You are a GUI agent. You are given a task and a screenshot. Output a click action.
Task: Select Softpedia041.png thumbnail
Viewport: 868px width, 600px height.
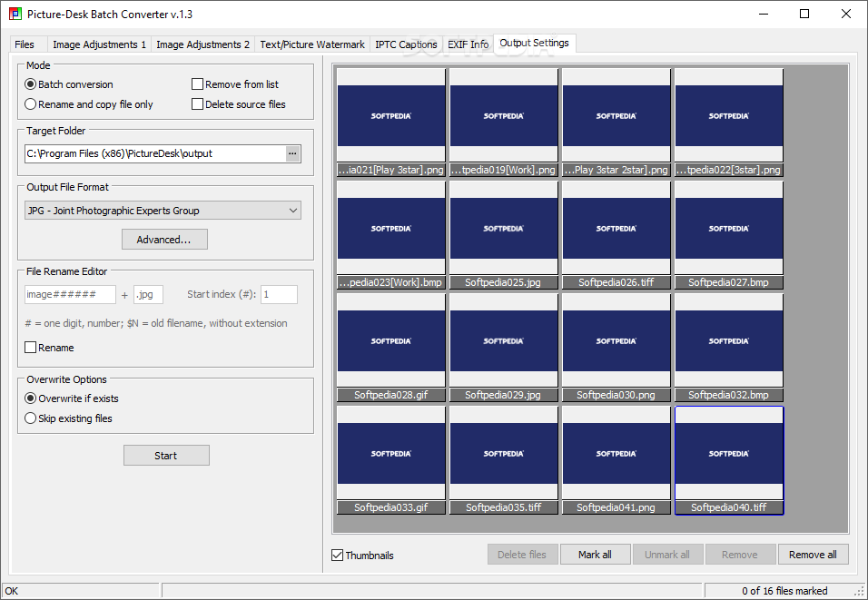(x=616, y=460)
